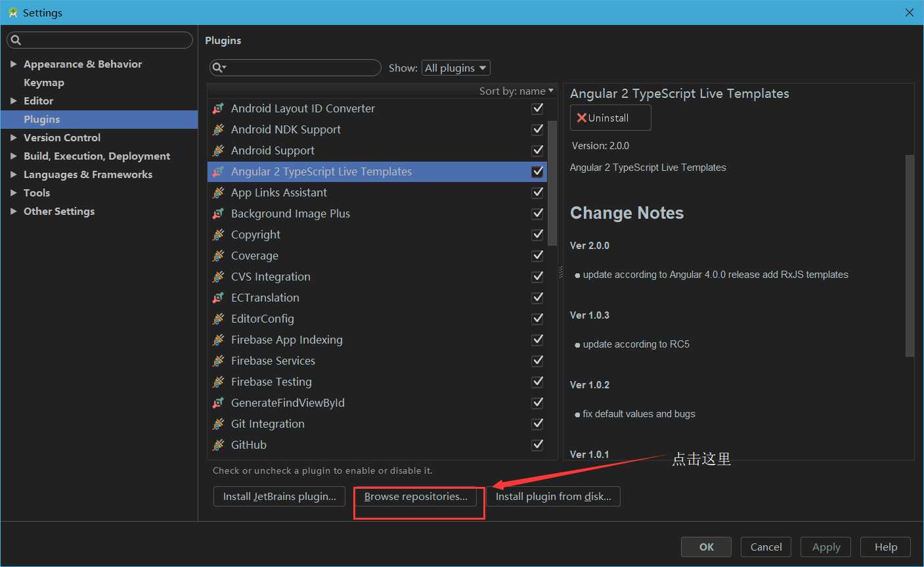Expand Build, Execution, Deployment section
Screen dimensions: 924x567
coord(13,156)
